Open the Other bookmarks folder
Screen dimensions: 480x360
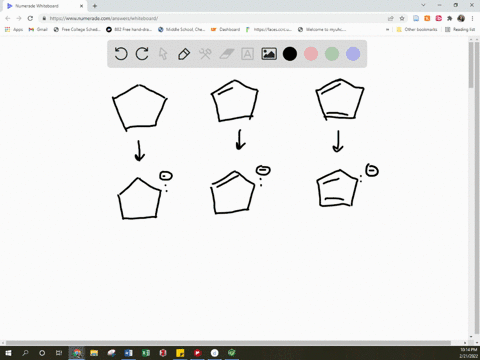tap(417, 29)
